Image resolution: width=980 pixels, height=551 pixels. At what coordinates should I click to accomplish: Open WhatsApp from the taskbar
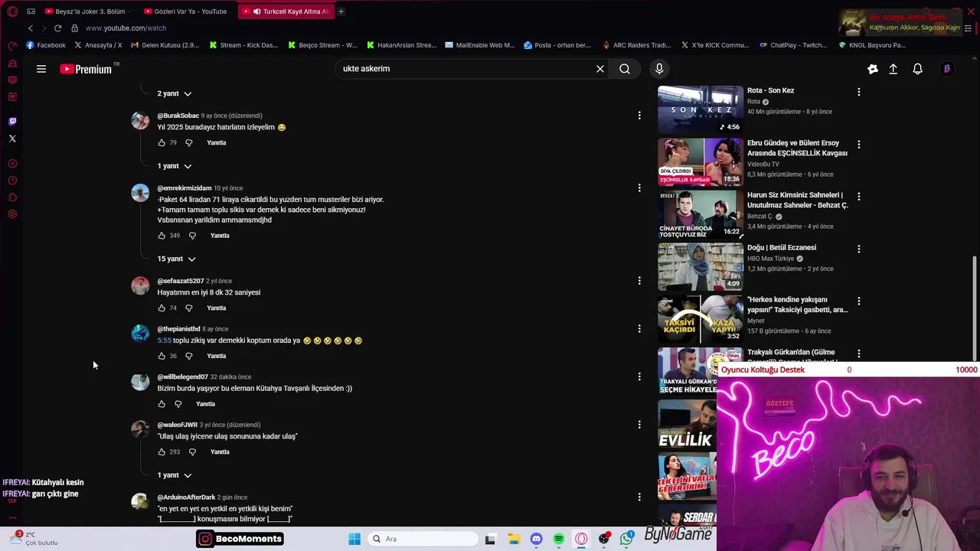pos(627,539)
